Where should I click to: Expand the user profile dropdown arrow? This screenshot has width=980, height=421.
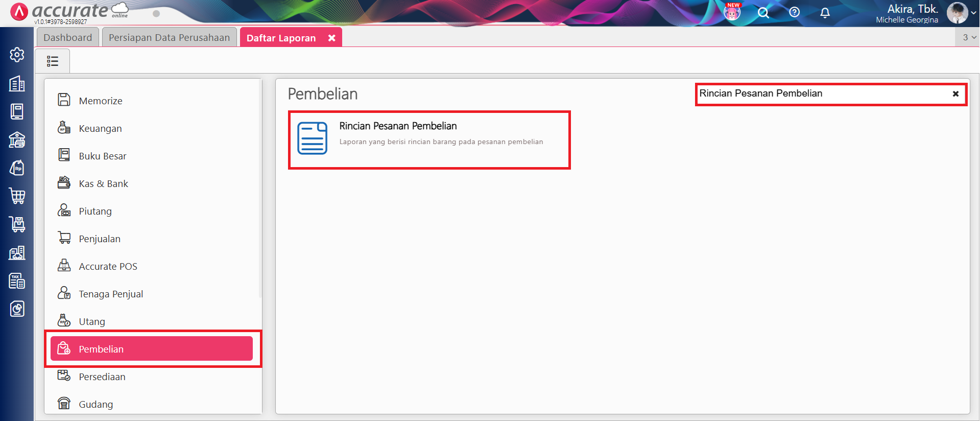[973, 13]
